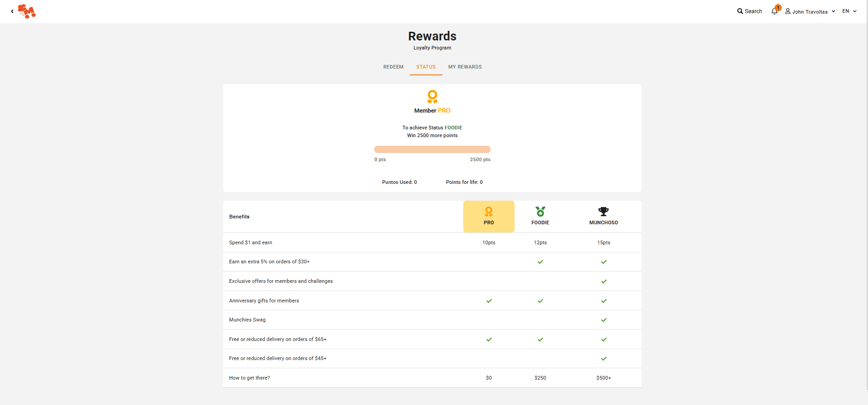This screenshot has height=405, width=868.
Task: Click 'Points for life: 0' text
Action: tap(464, 182)
